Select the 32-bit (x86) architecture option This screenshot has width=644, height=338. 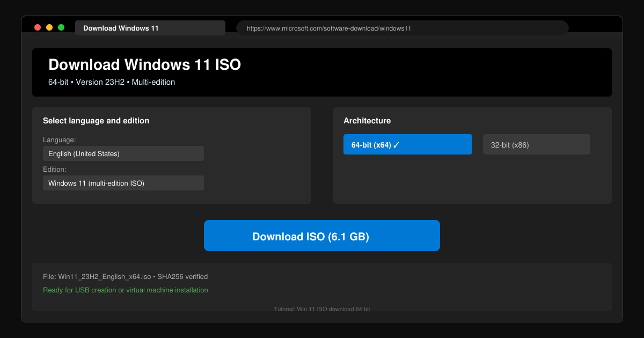pyautogui.click(x=537, y=144)
